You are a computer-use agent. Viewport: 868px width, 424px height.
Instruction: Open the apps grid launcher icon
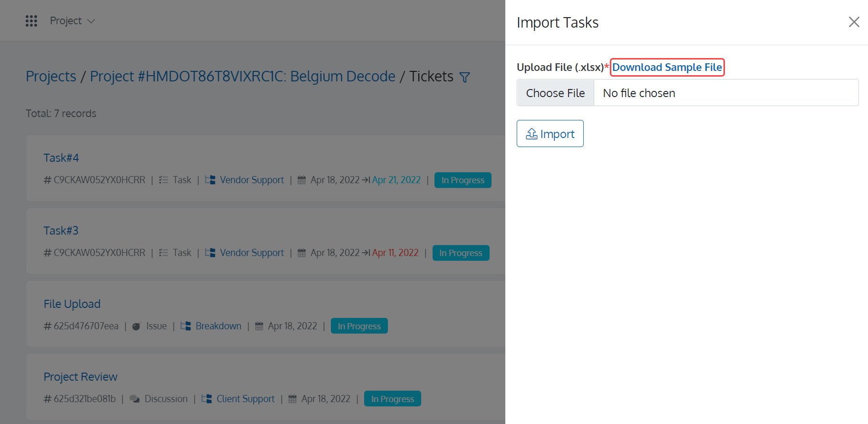pyautogui.click(x=31, y=21)
